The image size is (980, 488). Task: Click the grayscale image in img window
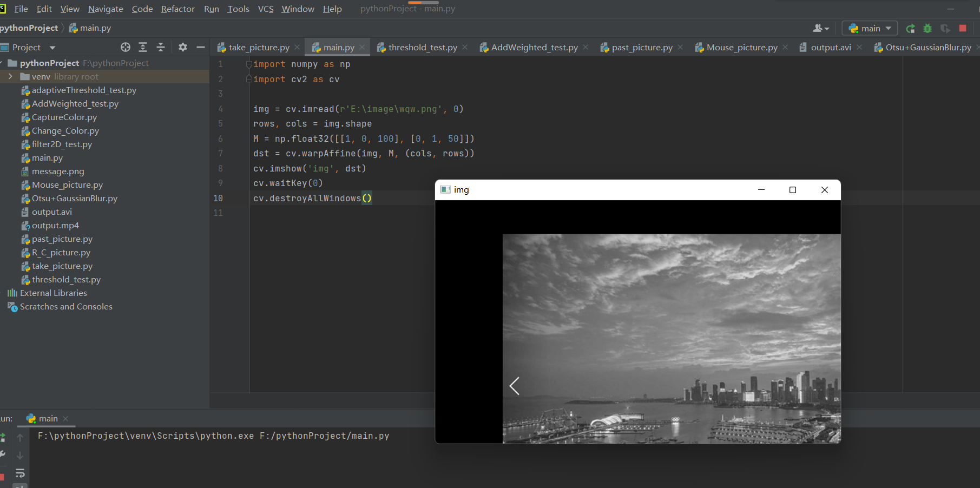point(672,339)
